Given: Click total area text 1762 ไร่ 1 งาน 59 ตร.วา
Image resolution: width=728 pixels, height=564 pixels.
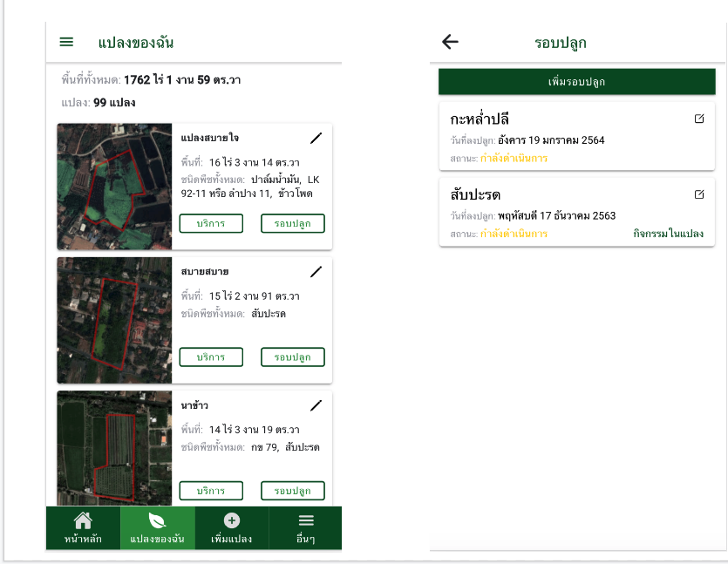Looking at the screenshot, I should (x=182, y=80).
